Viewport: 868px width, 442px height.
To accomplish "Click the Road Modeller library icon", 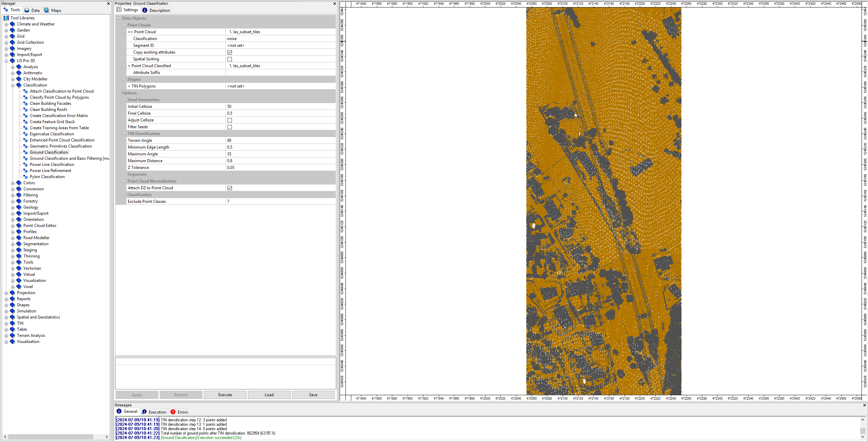I will [19, 238].
